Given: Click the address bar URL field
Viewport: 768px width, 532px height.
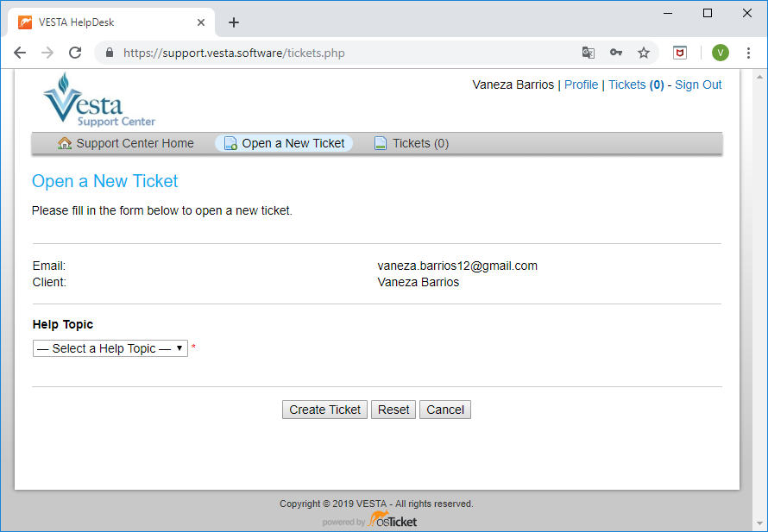Looking at the screenshot, I should click(345, 53).
